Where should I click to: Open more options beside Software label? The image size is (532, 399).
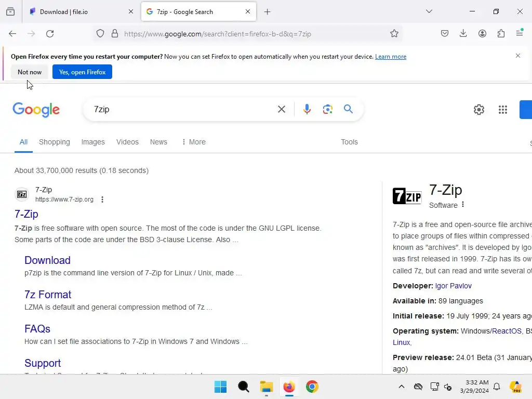click(463, 205)
